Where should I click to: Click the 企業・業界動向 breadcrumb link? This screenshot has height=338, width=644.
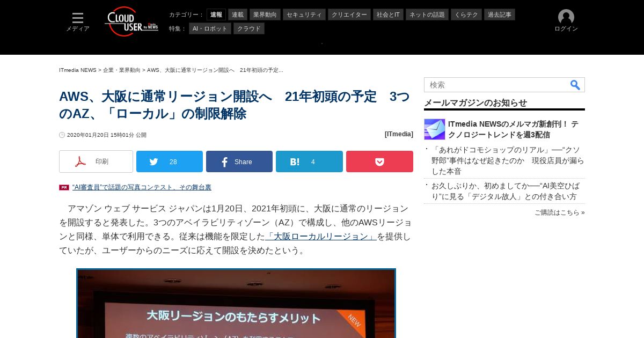pos(122,70)
